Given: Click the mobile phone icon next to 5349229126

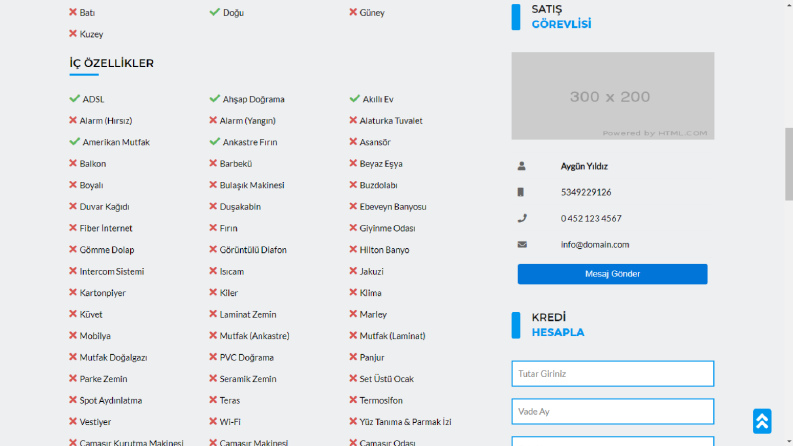Looking at the screenshot, I should click(x=520, y=192).
